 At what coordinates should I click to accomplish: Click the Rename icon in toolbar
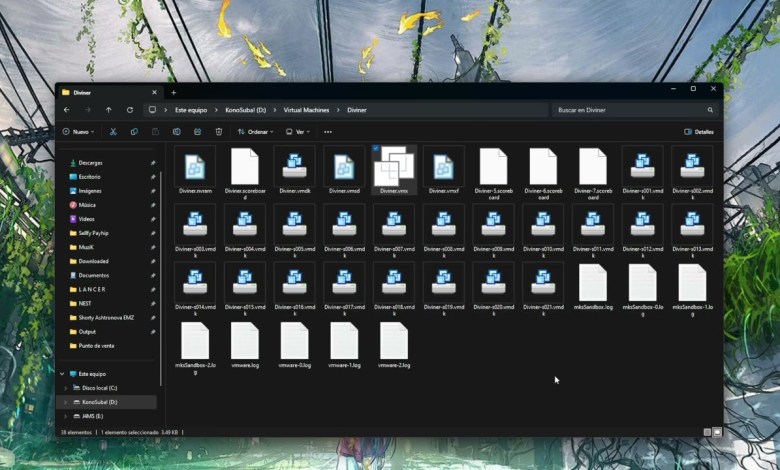tap(177, 132)
